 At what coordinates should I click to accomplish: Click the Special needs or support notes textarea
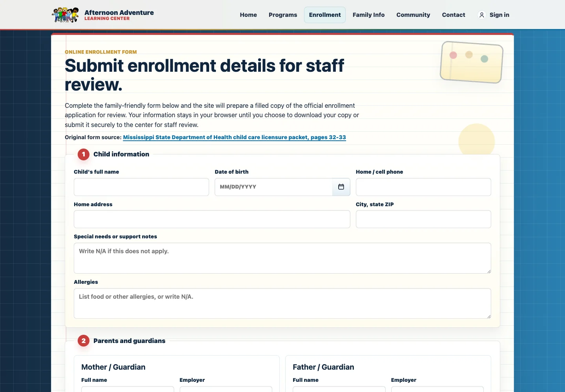[x=282, y=258]
